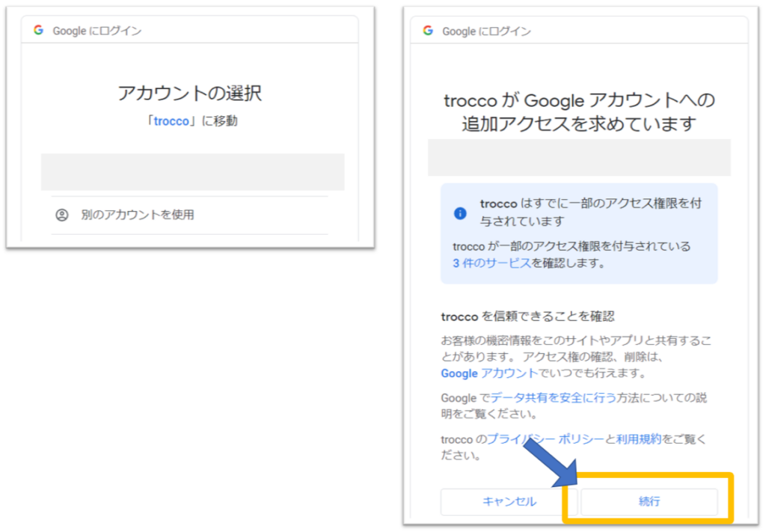Click Google にログイン title in the right dialog
The image size is (766, 532).
coord(486,31)
